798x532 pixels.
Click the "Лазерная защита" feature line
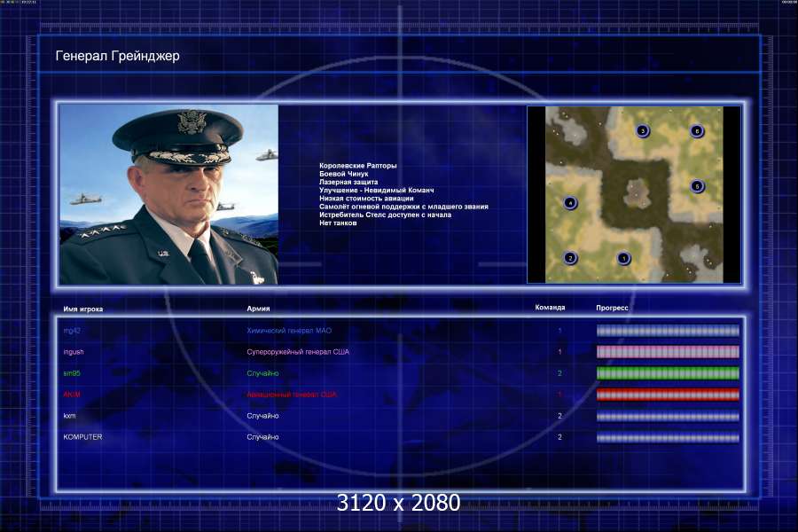348,182
